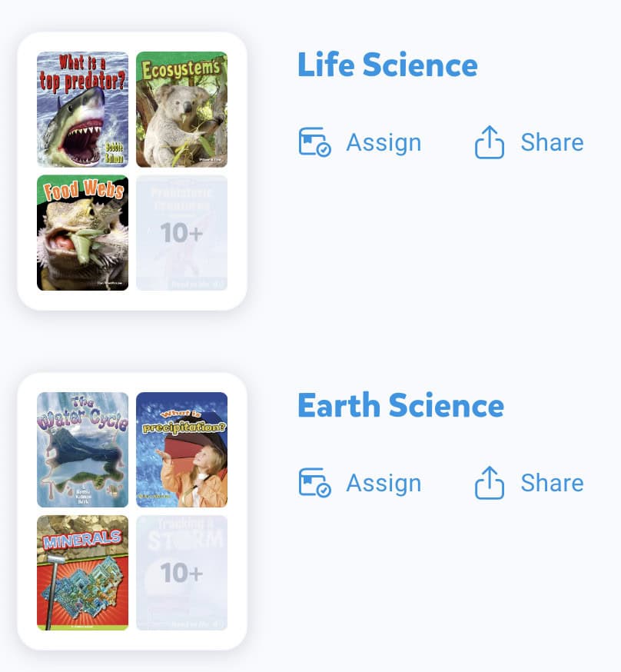Choose the Food Webs book cover
This screenshot has width=621, height=672.
click(83, 232)
